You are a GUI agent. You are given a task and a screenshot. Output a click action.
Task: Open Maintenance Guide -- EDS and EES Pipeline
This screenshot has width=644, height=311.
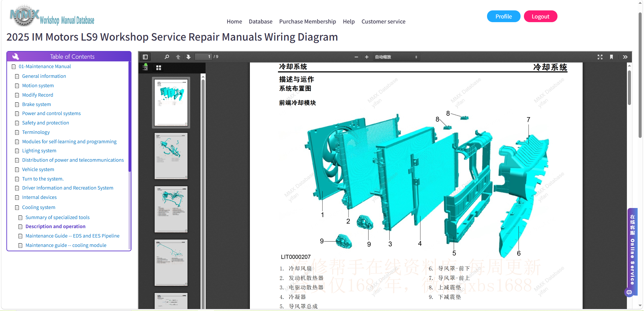[x=72, y=236]
